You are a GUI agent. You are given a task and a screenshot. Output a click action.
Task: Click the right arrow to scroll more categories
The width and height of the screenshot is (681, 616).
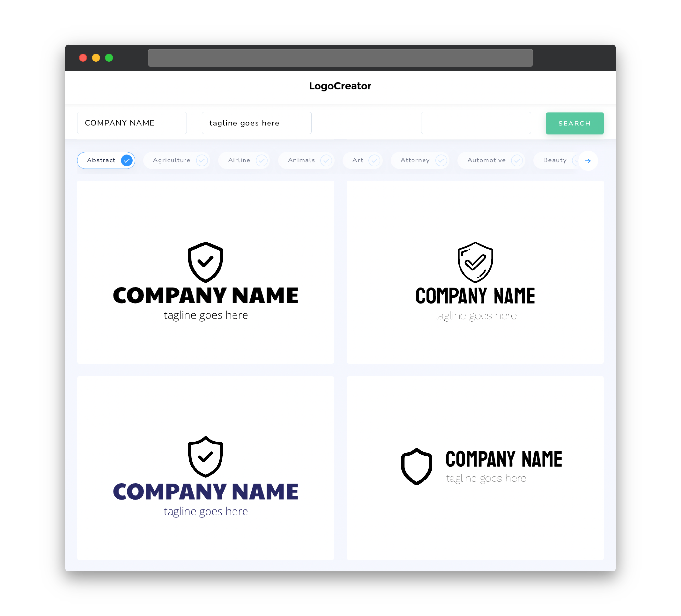(x=588, y=160)
